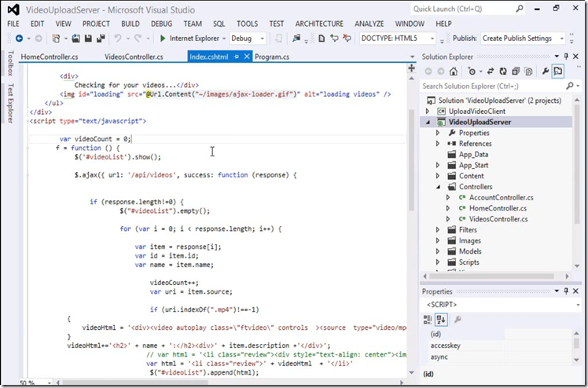Image resolution: width=588 pixels, height=388 pixels.
Task: Click the Find in Files toolbar icon
Action: coord(296,38)
